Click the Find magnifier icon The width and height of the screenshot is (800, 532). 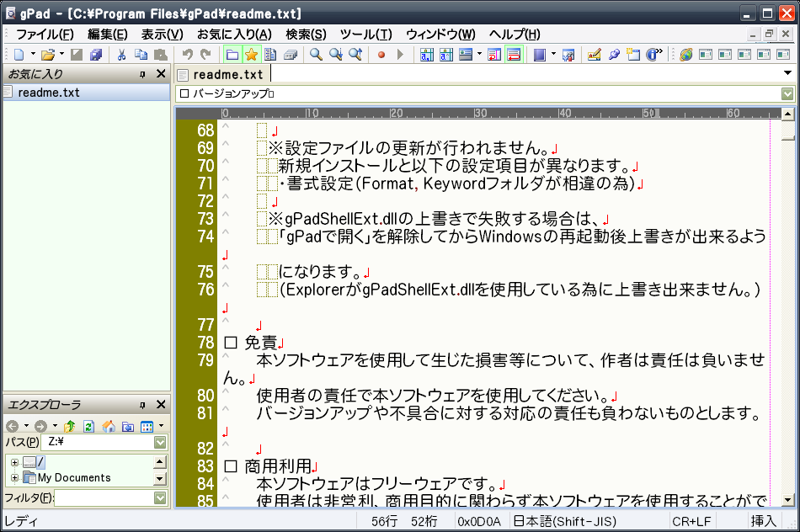click(x=316, y=54)
